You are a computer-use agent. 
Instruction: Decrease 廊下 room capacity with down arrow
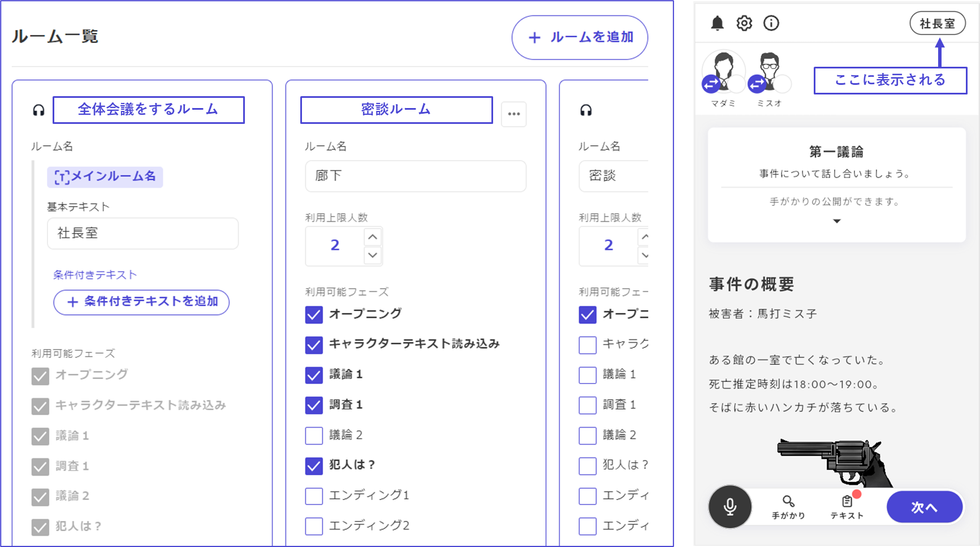click(373, 255)
